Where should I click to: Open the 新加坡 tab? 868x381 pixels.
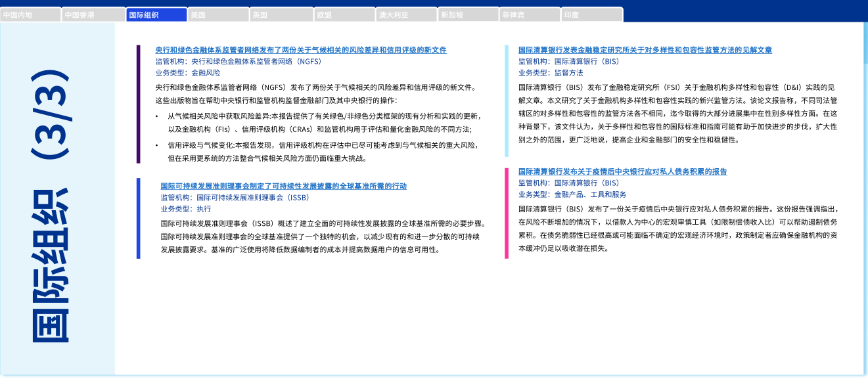pyautogui.click(x=468, y=14)
